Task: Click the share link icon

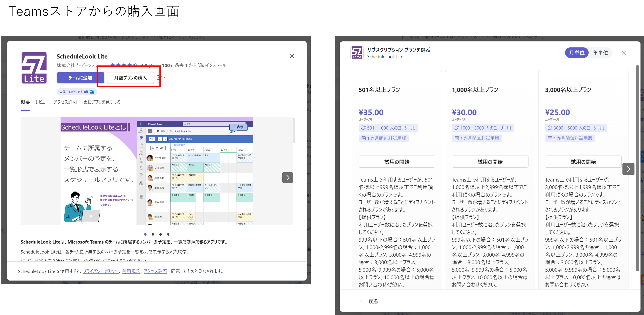Action: pyautogui.click(x=159, y=77)
